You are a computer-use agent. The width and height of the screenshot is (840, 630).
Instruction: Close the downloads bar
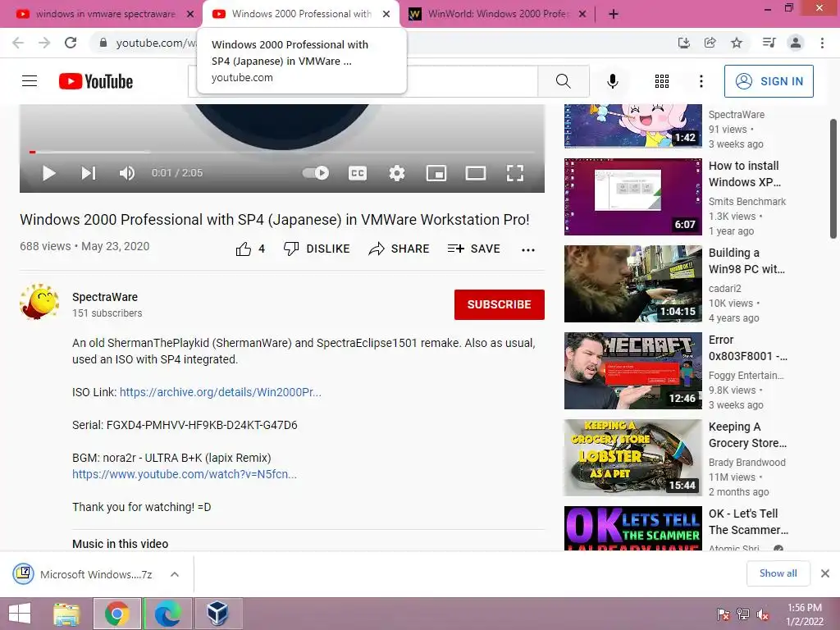pyautogui.click(x=825, y=573)
